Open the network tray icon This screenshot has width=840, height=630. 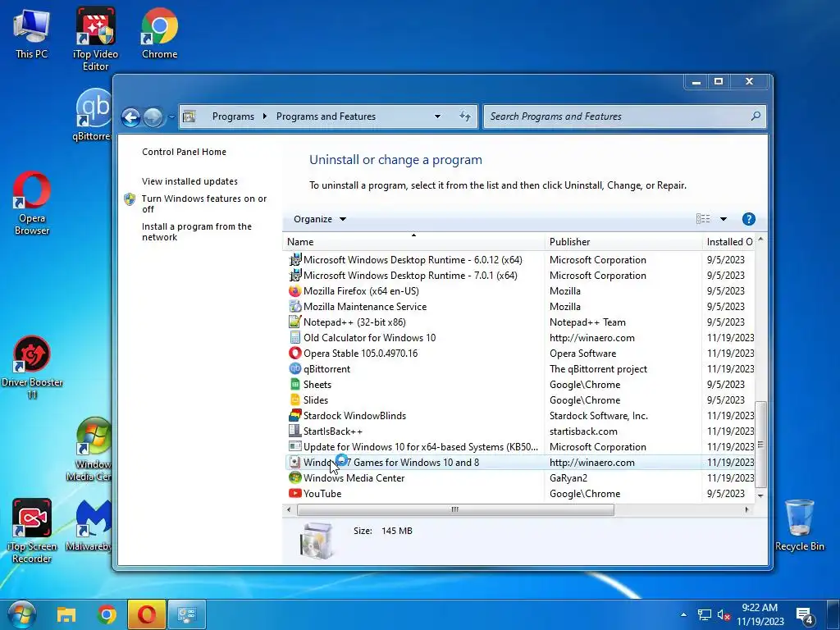click(x=704, y=615)
